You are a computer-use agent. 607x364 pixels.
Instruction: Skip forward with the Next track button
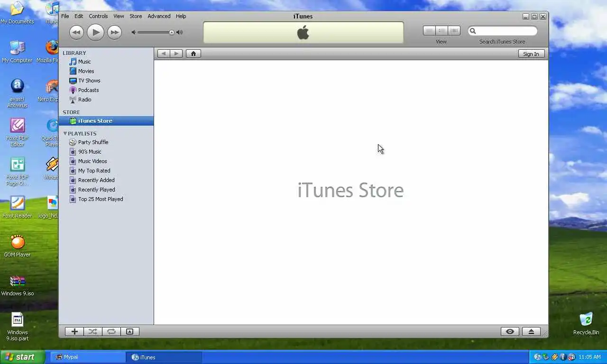(114, 32)
